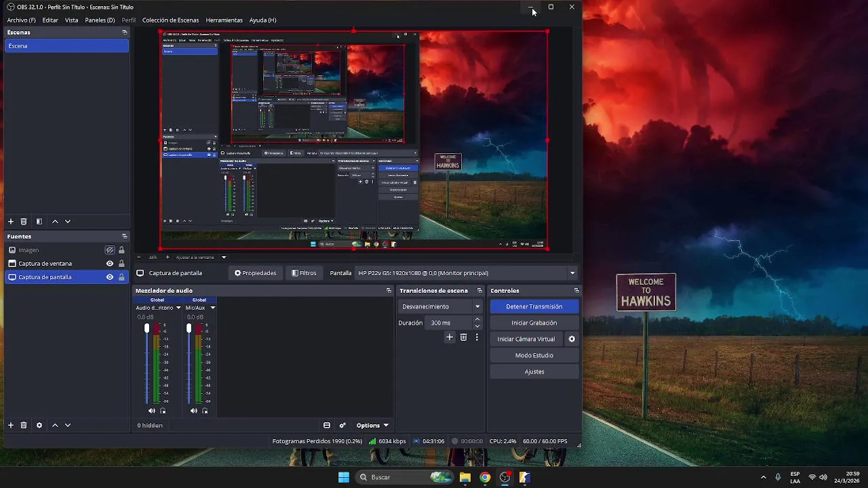Open OBS Studio from the taskbar
Screen dimensions: 868x488
click(x=505, y=477)
